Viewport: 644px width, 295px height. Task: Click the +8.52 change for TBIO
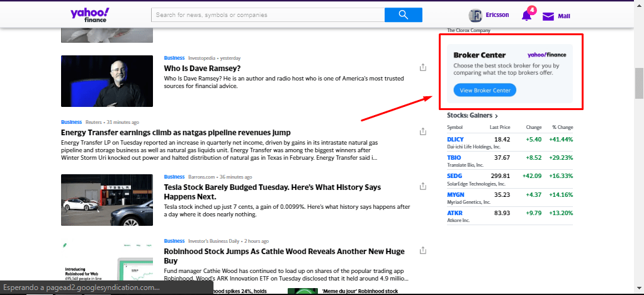533,157
